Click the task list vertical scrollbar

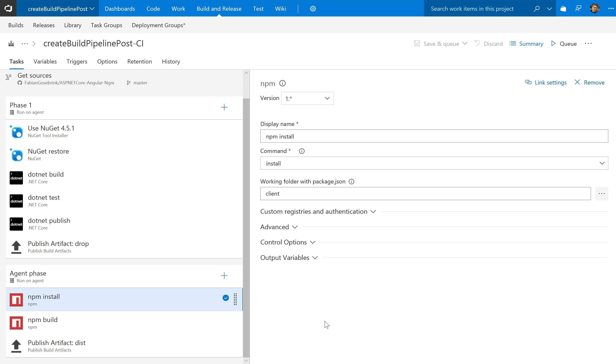246,221
